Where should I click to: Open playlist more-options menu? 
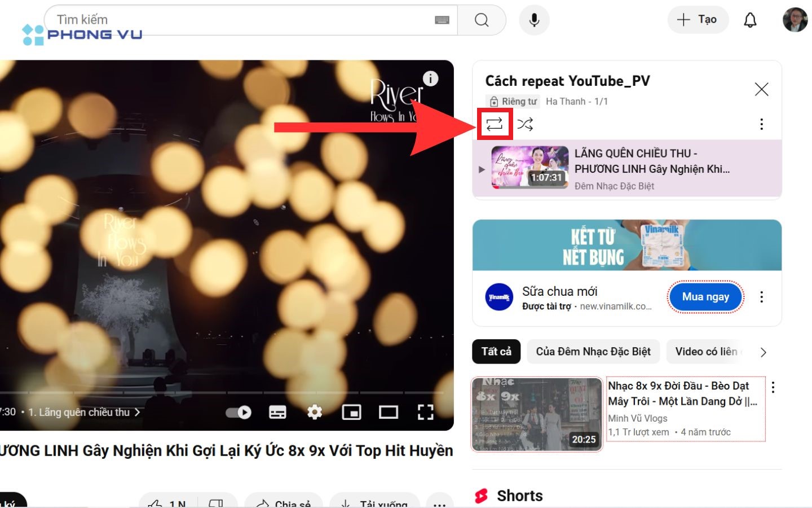762,124
